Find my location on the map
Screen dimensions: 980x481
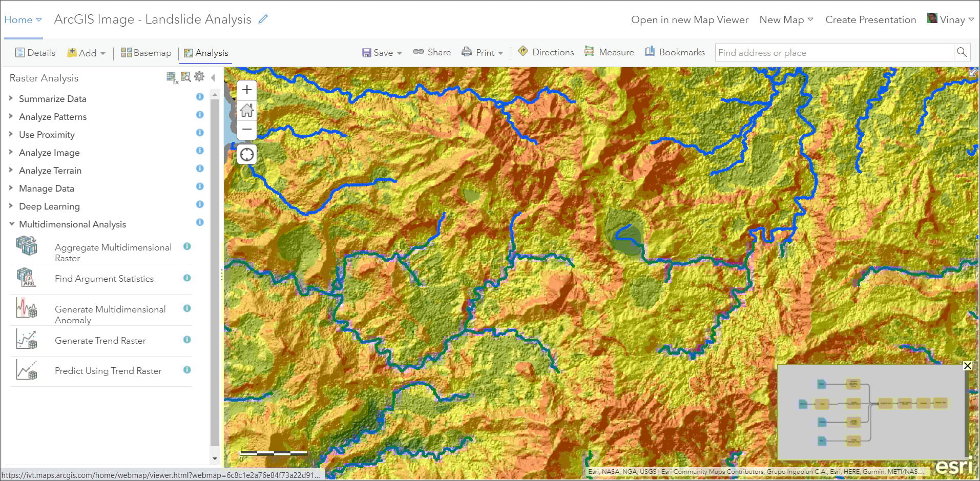click(x=247, y=154)
